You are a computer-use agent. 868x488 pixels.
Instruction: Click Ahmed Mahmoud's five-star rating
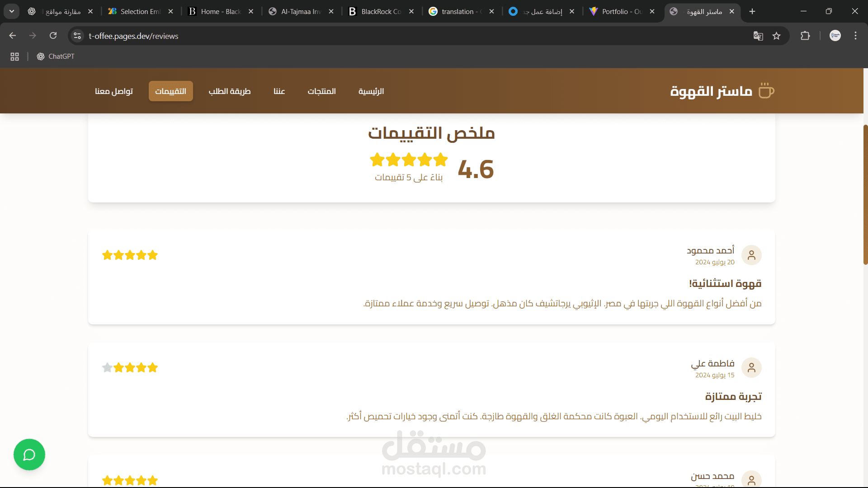coord(130,255)
